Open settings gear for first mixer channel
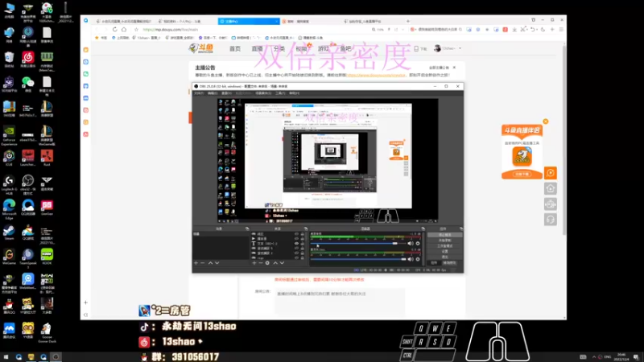 pyautogui.click(x=418, y=244)
